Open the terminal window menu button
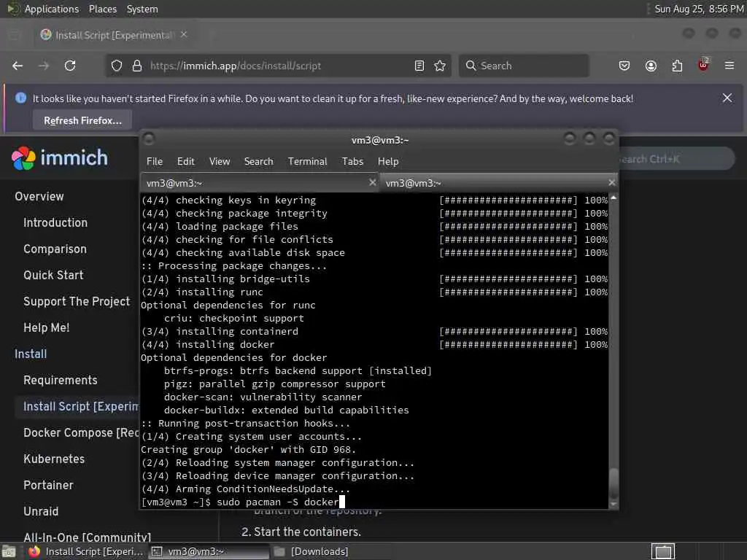747x560 pixels. pyautogui.click(x=149, y=139)
